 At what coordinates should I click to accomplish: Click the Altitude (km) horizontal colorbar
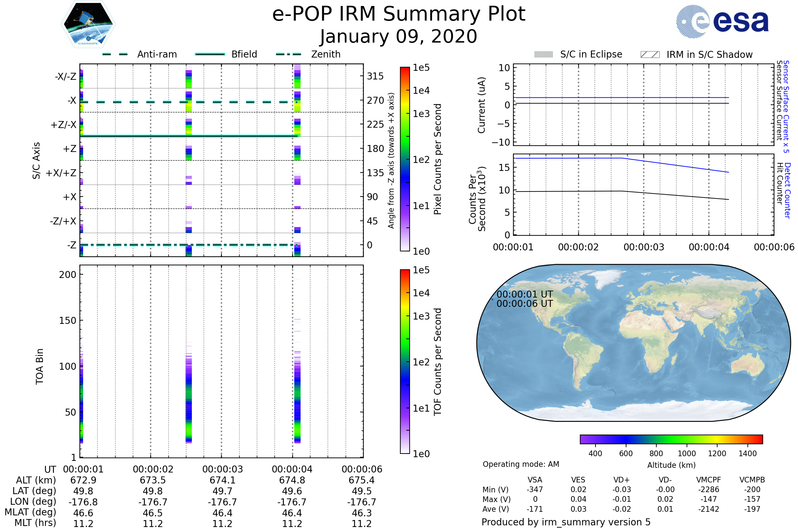pyautogui.click(x=671, y=439)
